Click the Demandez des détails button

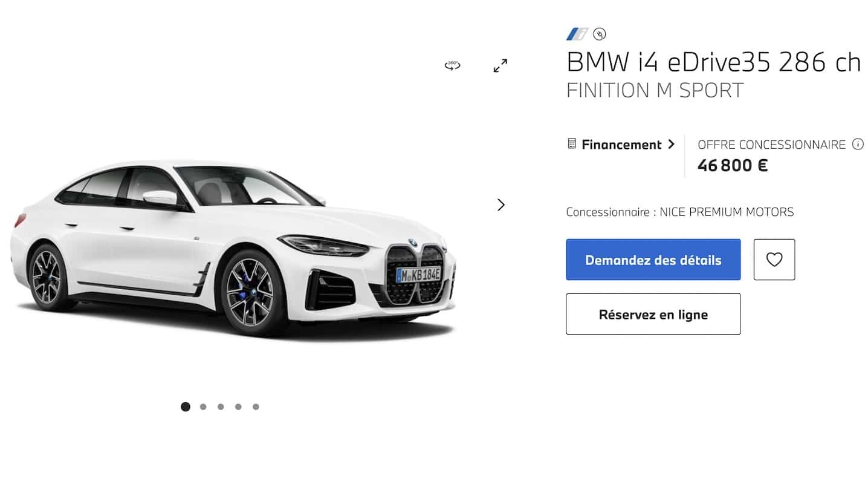click(x=653, y=260)
